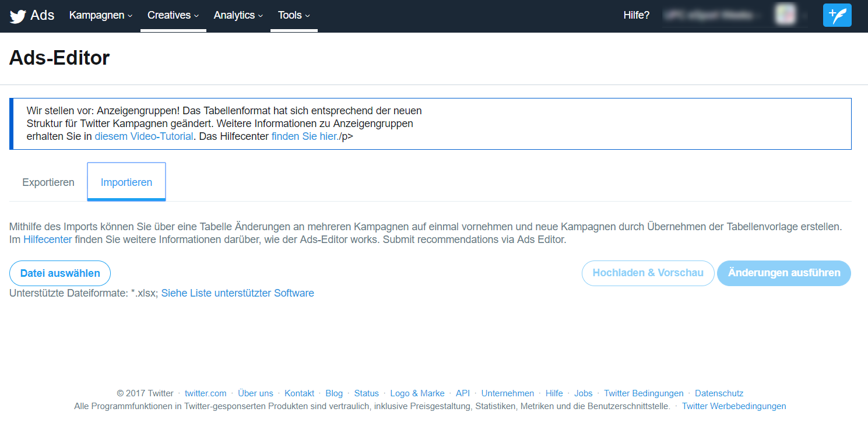Screen dimensions: 868x426
Task: Open the Hilfecenter link in description
Action: click(48, 240)
